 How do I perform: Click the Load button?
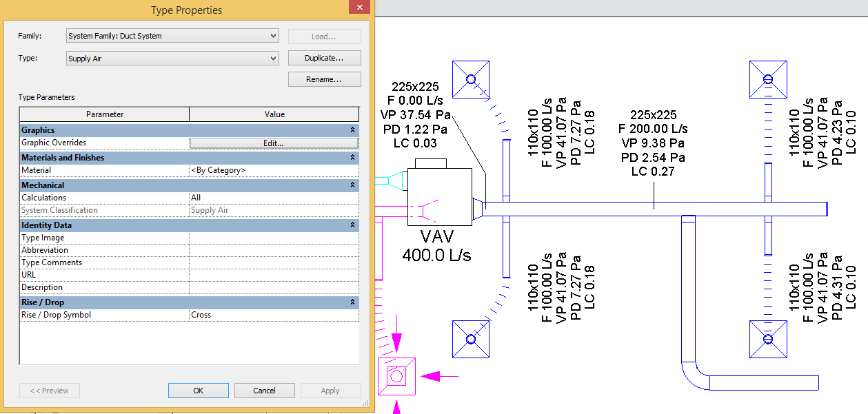[324, 36]
